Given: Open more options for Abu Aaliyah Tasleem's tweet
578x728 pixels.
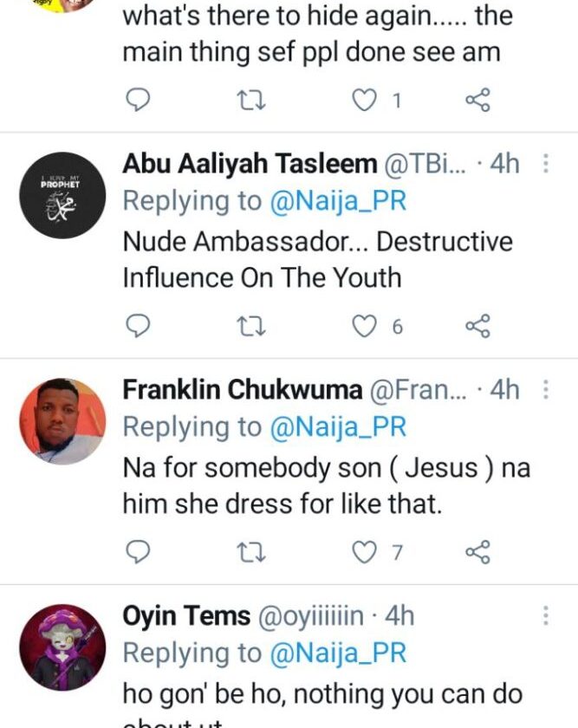Looking at the screenshot, I should pyautogui.click(x=546, y=164).
